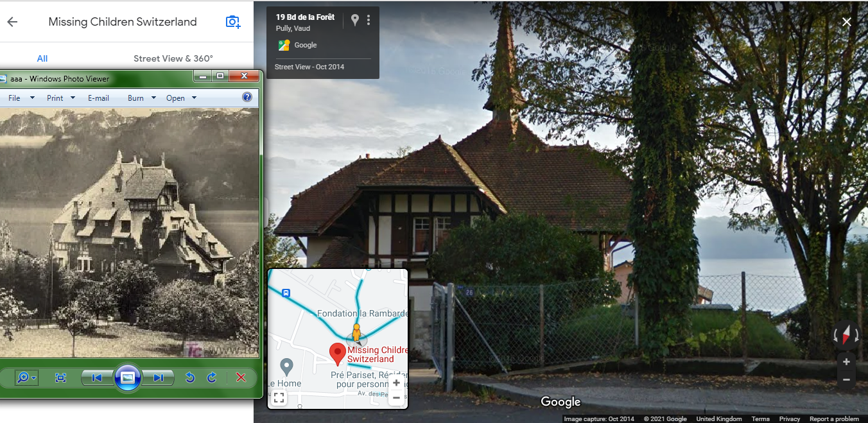The width and height of the screenshot is (868, 423).
Task: Open the File dropdown in Photo Viewer
Action: (18, 98)
